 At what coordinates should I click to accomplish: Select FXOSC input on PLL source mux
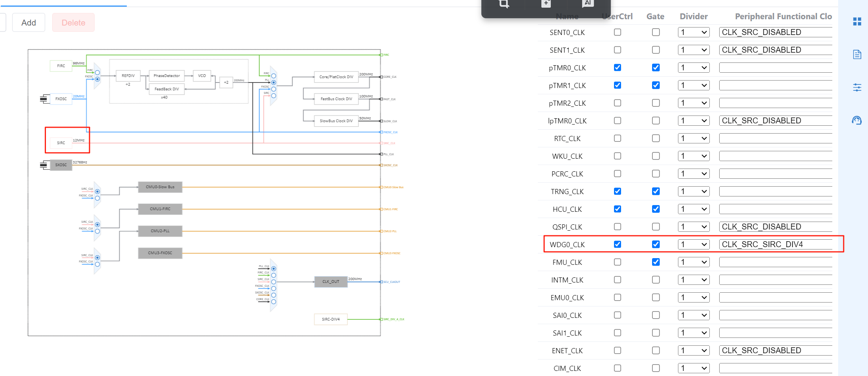point(97,79)
